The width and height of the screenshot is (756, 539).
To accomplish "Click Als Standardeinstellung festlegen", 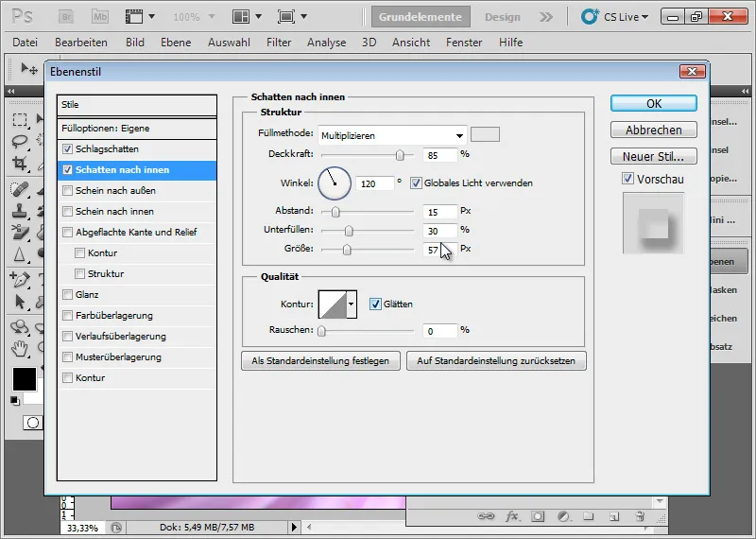I will point(320,361).
